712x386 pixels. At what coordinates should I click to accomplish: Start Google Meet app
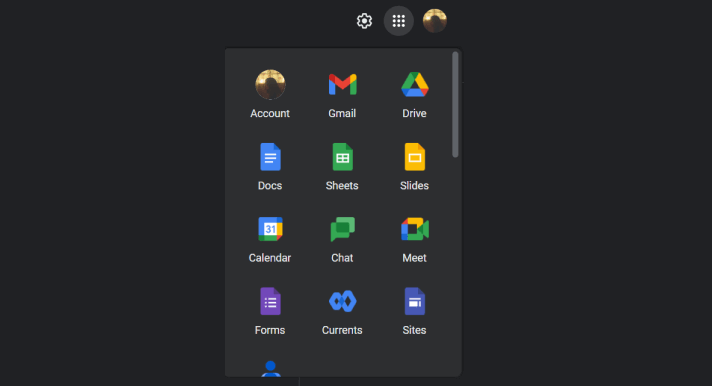coord(415,239)
